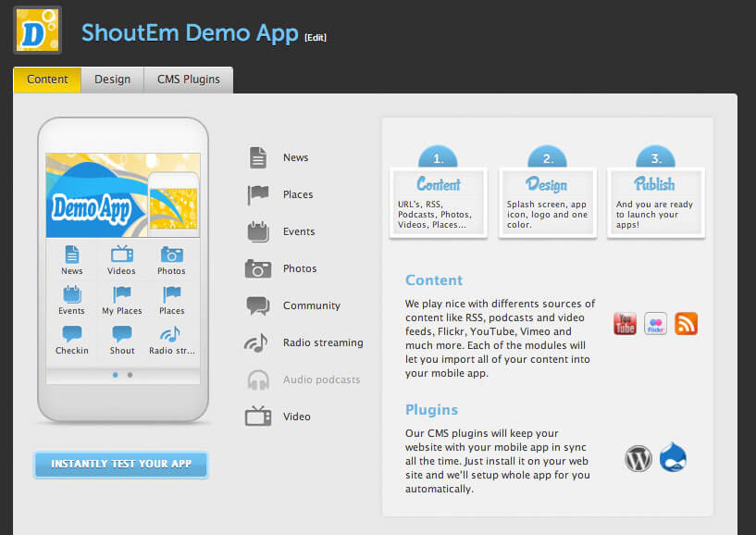756x535 pixels.
Task: Click the Edit link beside app title
Action: pos(316,37)
